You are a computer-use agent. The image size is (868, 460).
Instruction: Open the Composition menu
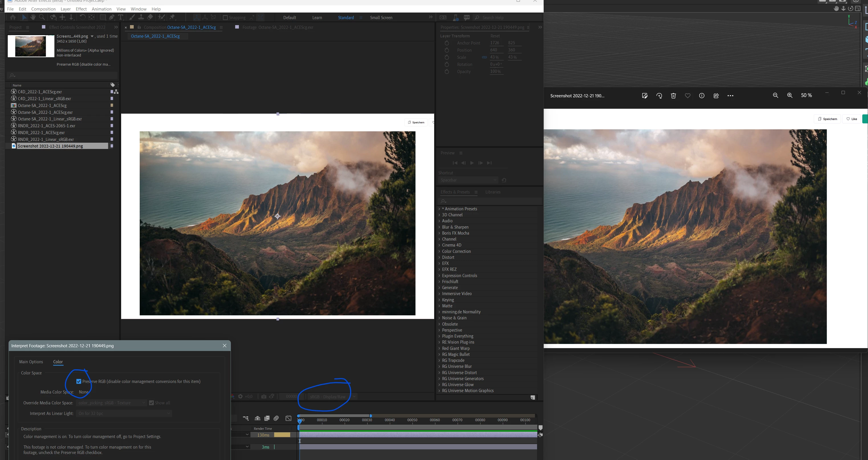[x=43, y=9]
